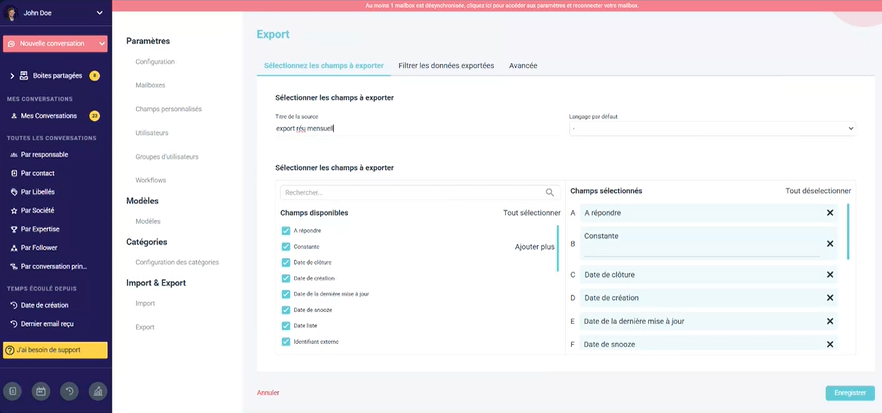
Task: Toggle the 'Date de snooze' checkbox
Action: [286, 309]
